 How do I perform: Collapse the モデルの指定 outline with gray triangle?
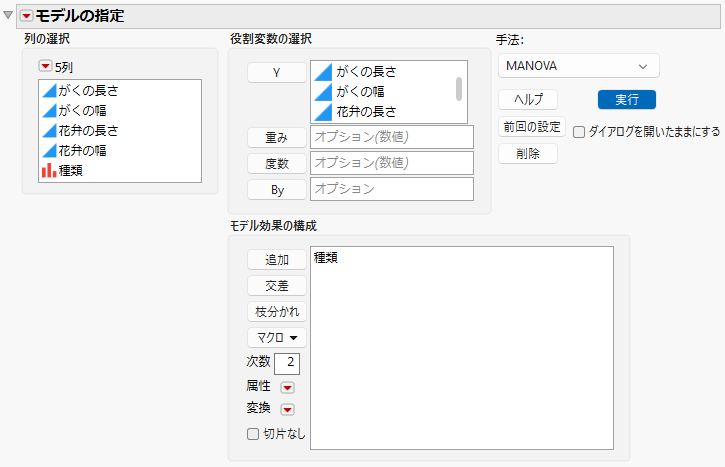[8, 15]
